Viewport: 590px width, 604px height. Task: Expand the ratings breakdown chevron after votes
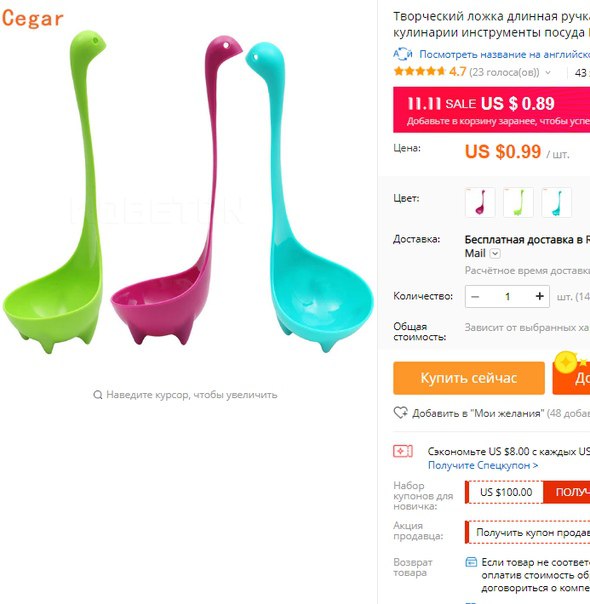coord(548,72)
